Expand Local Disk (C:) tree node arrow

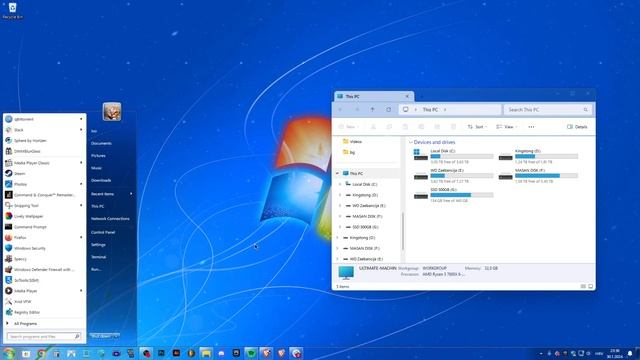point(340,184)
